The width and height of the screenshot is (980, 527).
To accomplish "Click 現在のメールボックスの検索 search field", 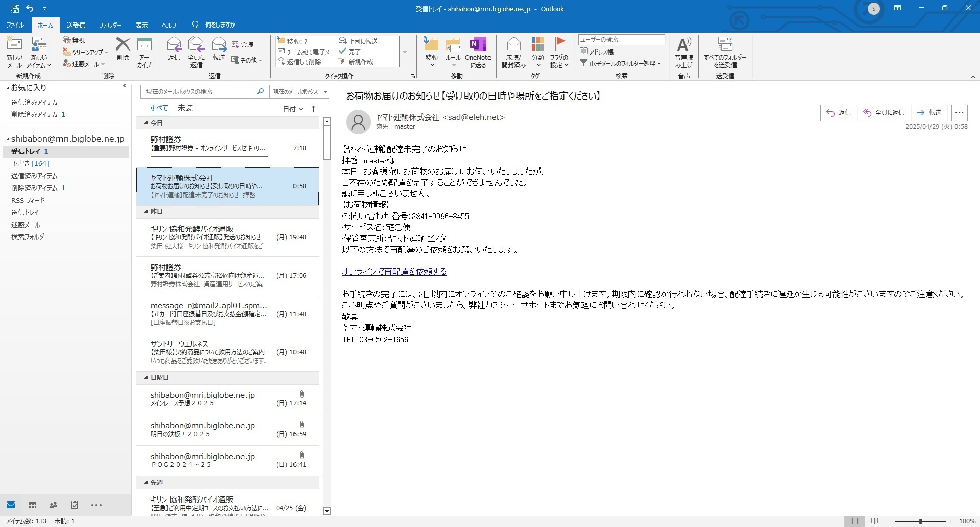I will (198, 91).
